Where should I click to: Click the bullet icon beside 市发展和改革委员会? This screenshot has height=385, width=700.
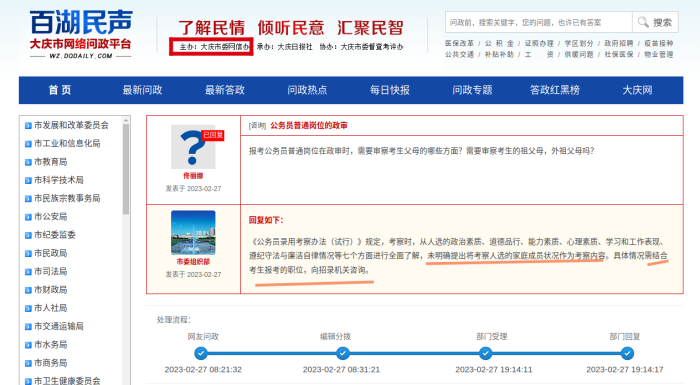click(x=28, y=126)
